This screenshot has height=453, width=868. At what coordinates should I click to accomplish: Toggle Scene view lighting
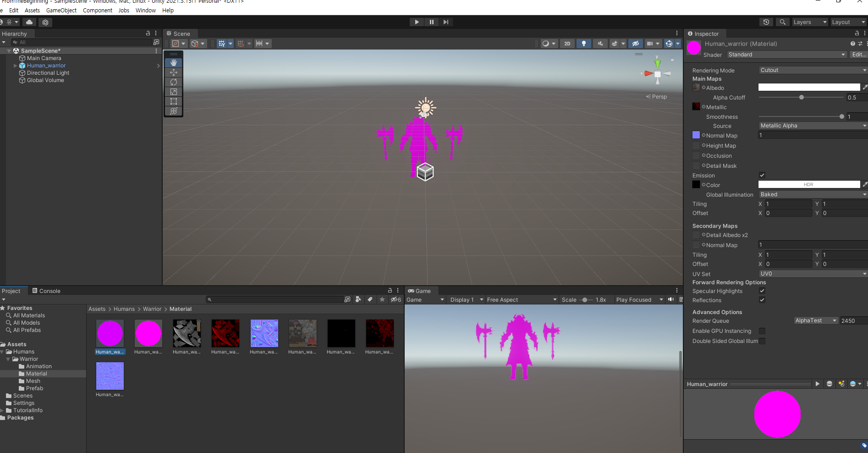point(584,43)
